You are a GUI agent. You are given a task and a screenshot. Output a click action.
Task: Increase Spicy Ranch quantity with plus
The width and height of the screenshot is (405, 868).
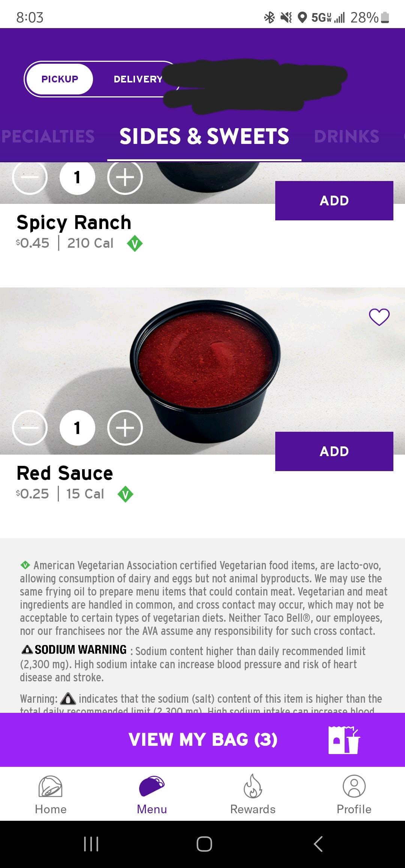125,177
